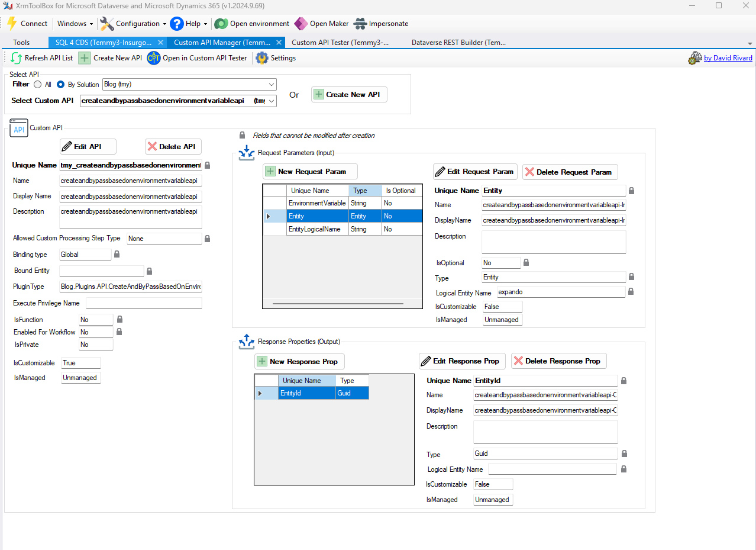This screenshot has width=756, height=550.
Task: Select the All filter radio button
Action: 38,85
